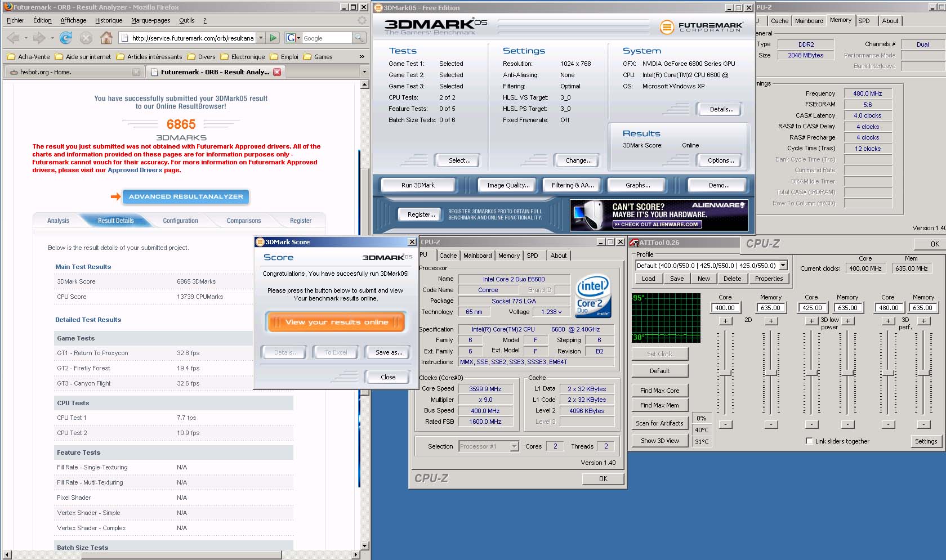Go to the Firefox home page icon
Screen dimensions: 946x560
point(106,38)
